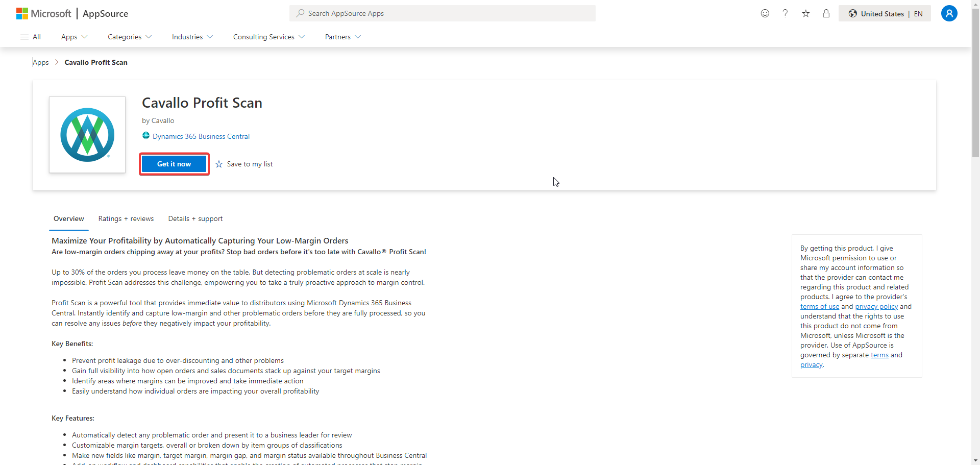
Task: Open the All hamburger menu
Action: pyautogui.click(x=31, y=37)
